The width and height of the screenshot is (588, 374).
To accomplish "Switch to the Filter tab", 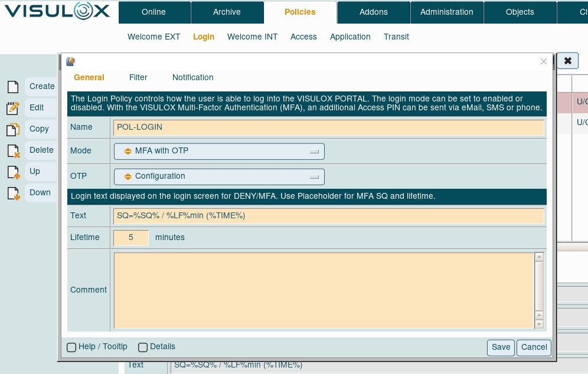I will pyautogui.click(x=138, y=77).
